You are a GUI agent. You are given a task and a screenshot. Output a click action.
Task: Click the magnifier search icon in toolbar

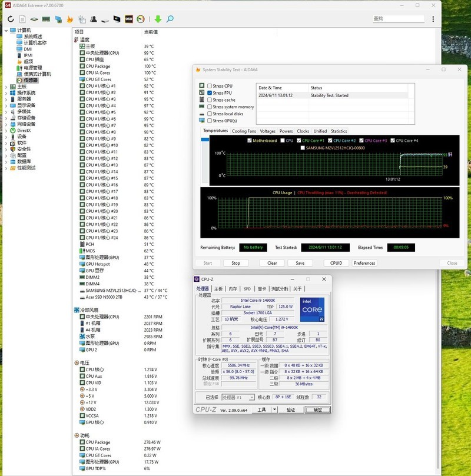pyautogui.click(x=170, y=19)
